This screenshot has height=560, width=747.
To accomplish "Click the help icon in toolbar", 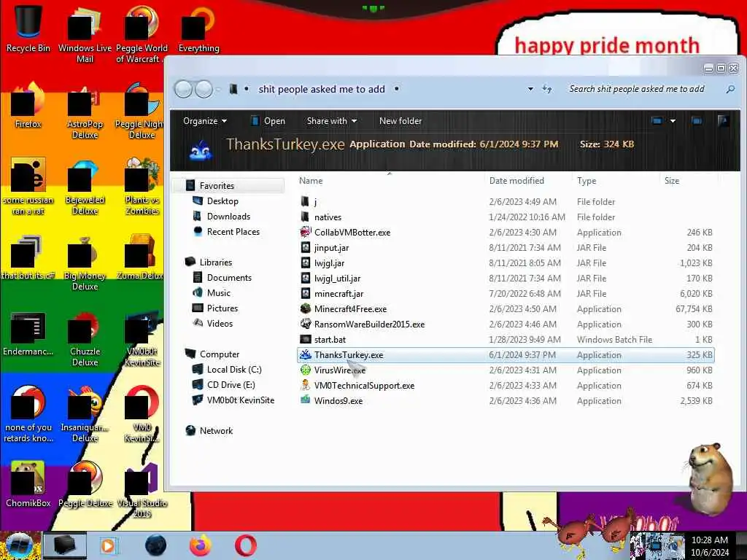I will 723,121.
